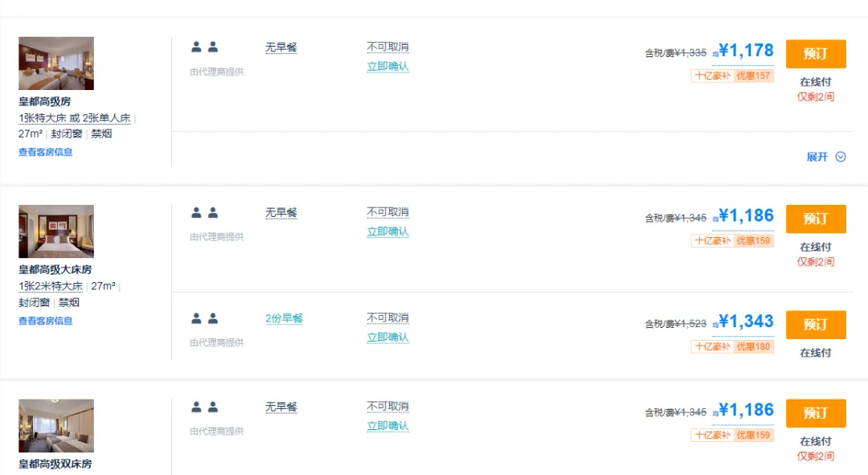The height and width of the screenshot is (475, 868).
Task: Click guest occupancy icons for 皇都高级双床房
Action: [x=204, y=407]
